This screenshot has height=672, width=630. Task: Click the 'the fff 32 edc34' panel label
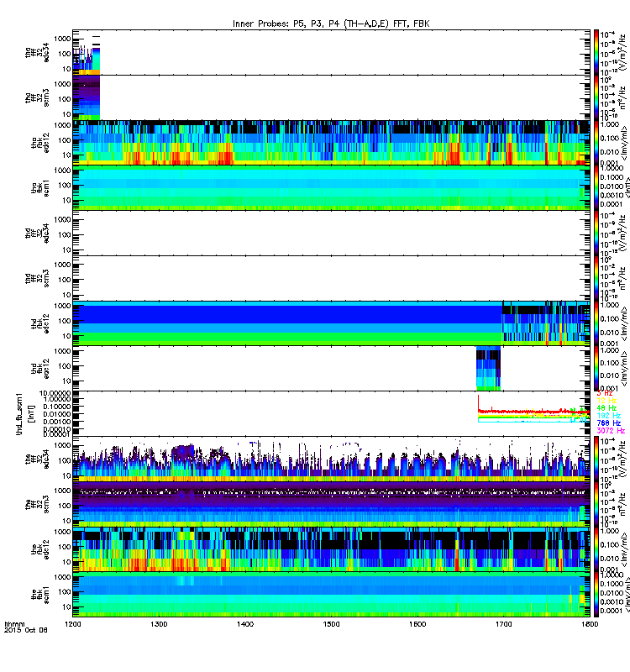[37, 459]
